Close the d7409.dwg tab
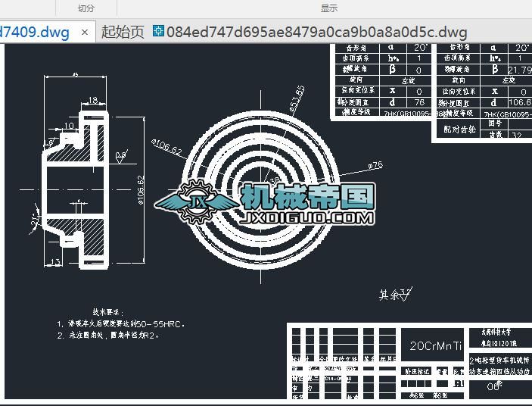This screenshot has height=406, width=532. point(85,33)
